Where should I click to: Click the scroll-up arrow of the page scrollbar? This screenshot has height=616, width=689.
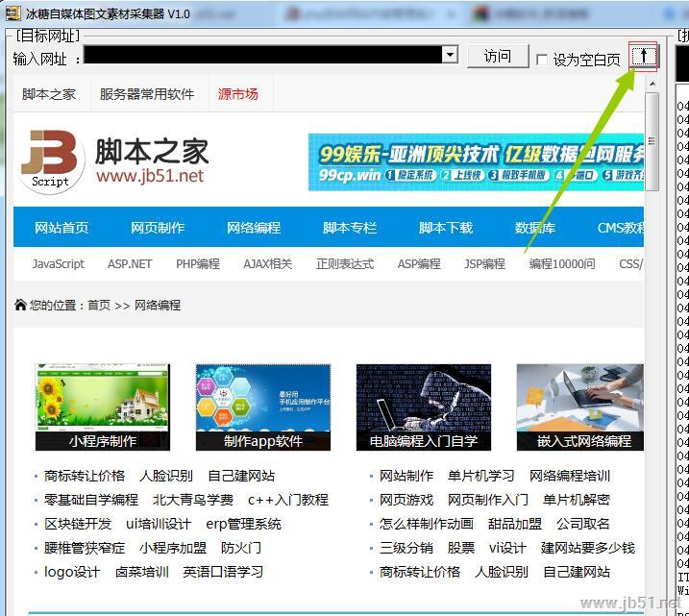click(x=652, y=84)
